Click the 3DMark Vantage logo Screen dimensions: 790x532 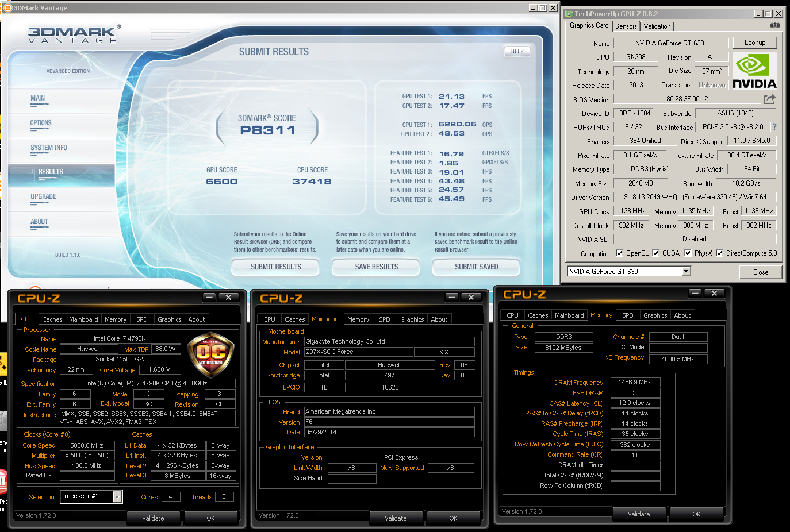[74, 34]
